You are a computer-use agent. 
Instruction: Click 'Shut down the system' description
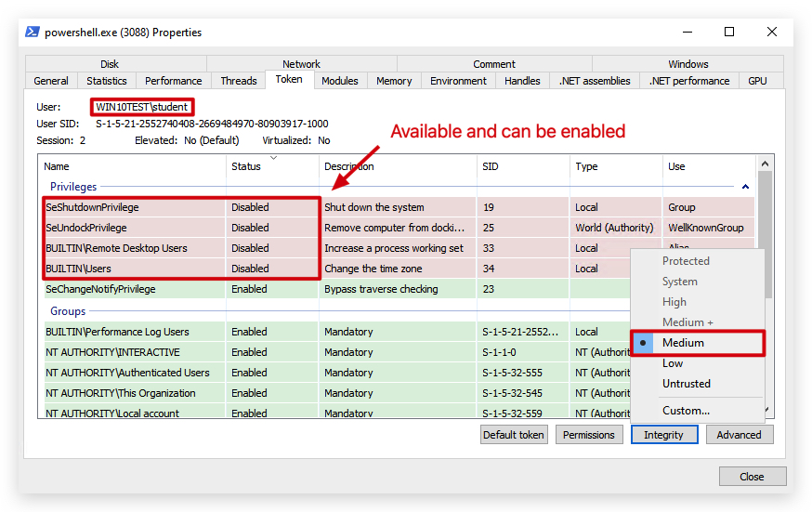tap(373, 207)
